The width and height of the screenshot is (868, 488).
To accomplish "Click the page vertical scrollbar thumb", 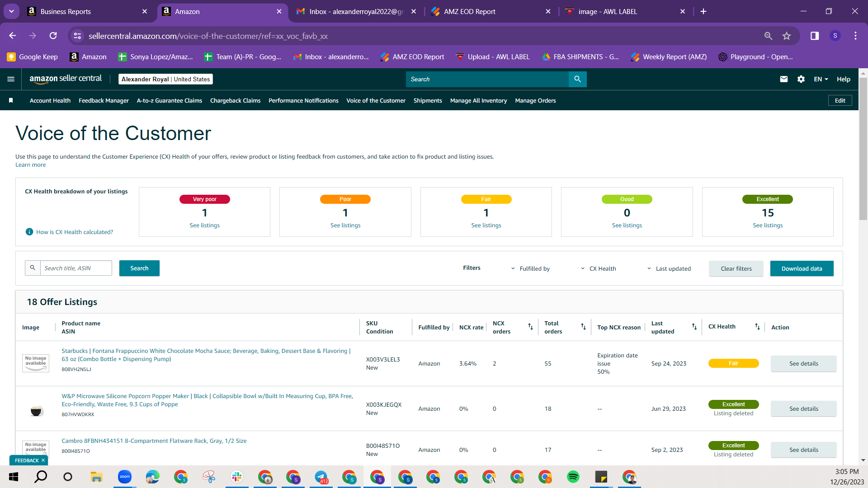I will [x=863, y=149].
